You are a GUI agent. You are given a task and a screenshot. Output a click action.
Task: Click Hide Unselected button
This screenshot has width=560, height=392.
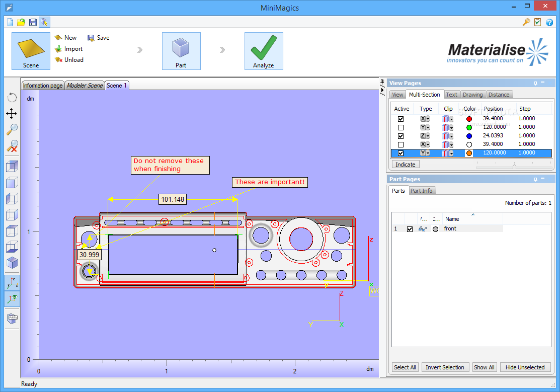525,367
